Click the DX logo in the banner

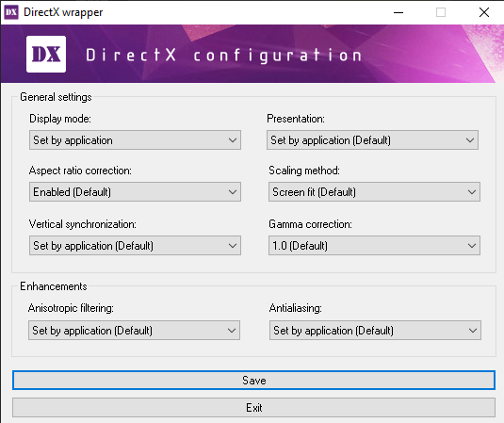pyautogui.click(x=46, y=54)
